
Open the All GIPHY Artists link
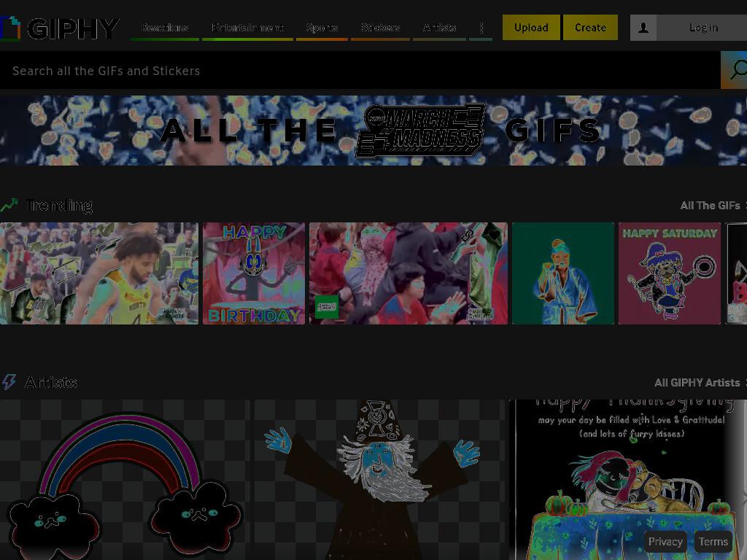(x=697, y=383)
